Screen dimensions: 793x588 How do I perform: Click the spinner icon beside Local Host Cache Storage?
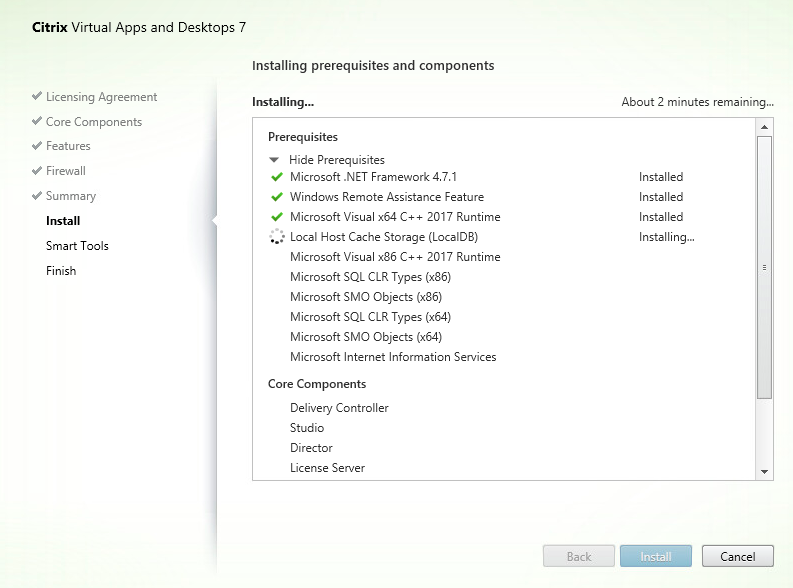tap(277, 237)
